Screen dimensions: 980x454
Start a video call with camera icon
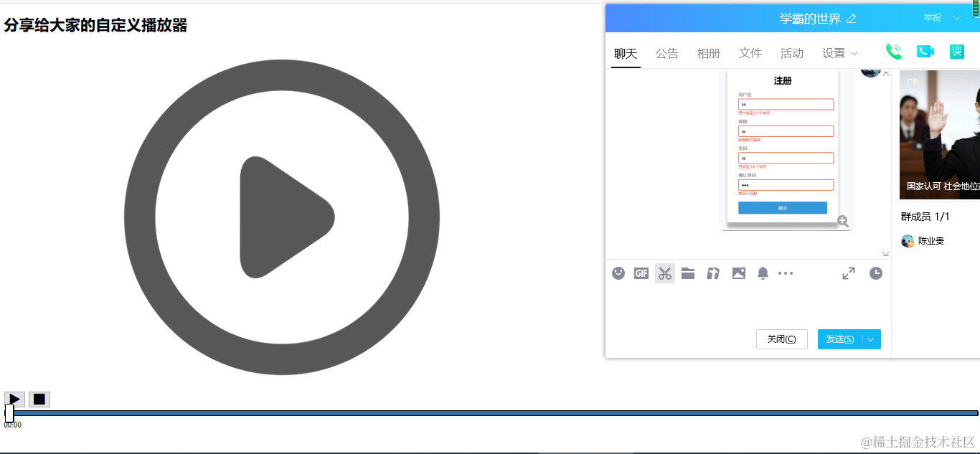(x=925, y=52)
